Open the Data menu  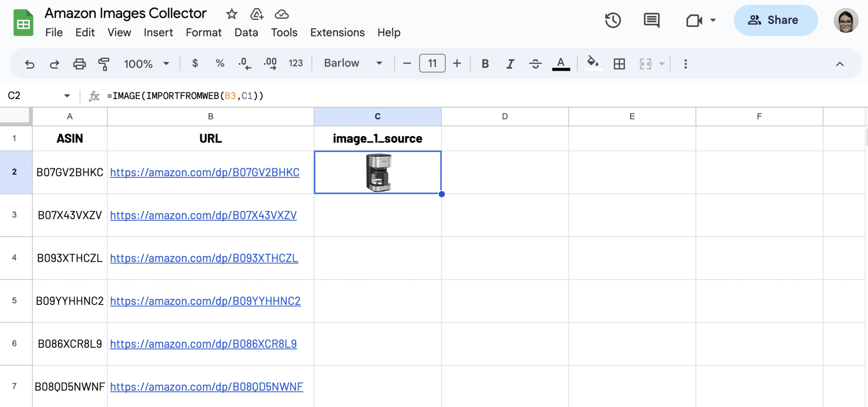pyautogui.click(x=246, y=32)
